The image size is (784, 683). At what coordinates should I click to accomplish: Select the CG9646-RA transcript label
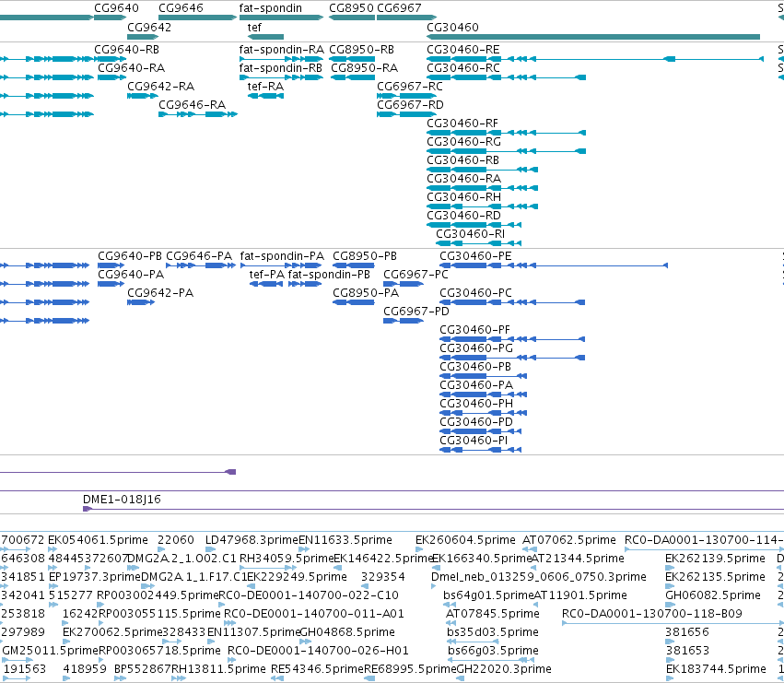pos(192,104)
